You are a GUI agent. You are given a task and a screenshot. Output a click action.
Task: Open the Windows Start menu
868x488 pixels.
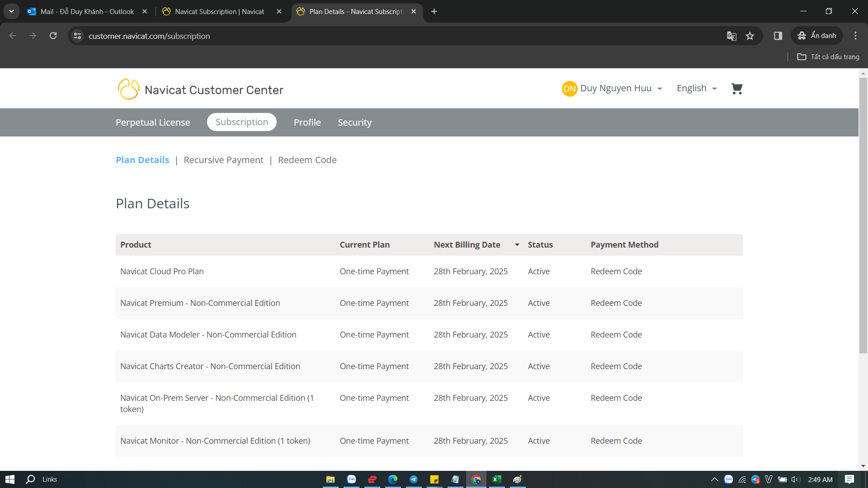[10, 479]
